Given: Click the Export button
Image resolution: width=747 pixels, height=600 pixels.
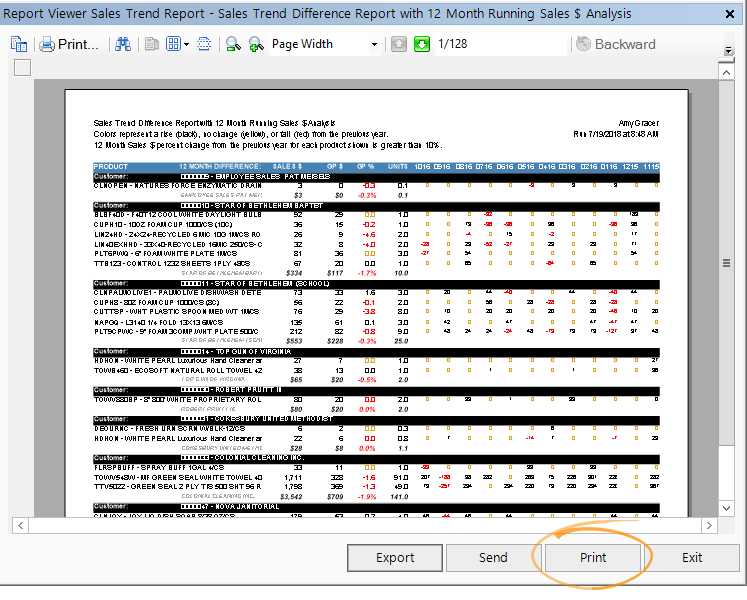Looking at the screenshot, I should [395, 558].
